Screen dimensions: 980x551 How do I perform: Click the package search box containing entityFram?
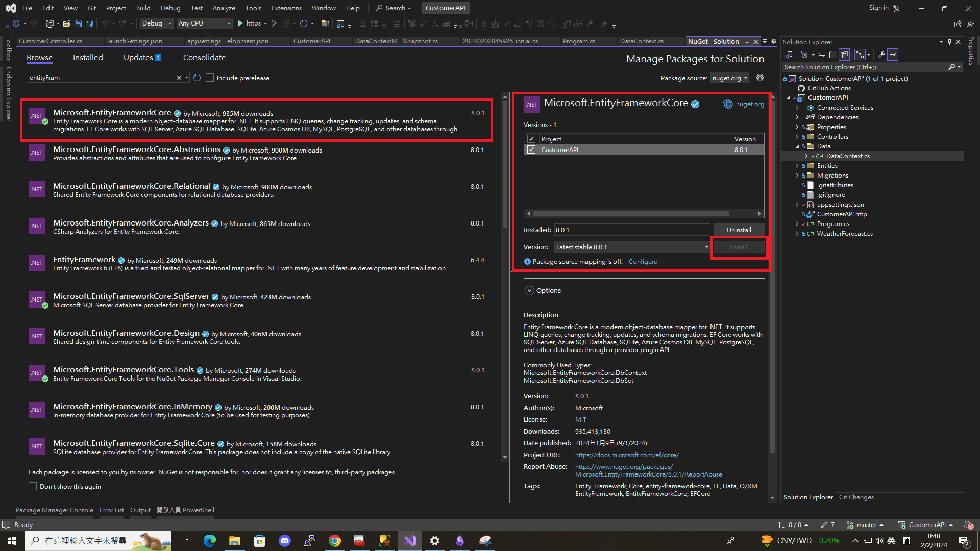(x=102, y=78)
